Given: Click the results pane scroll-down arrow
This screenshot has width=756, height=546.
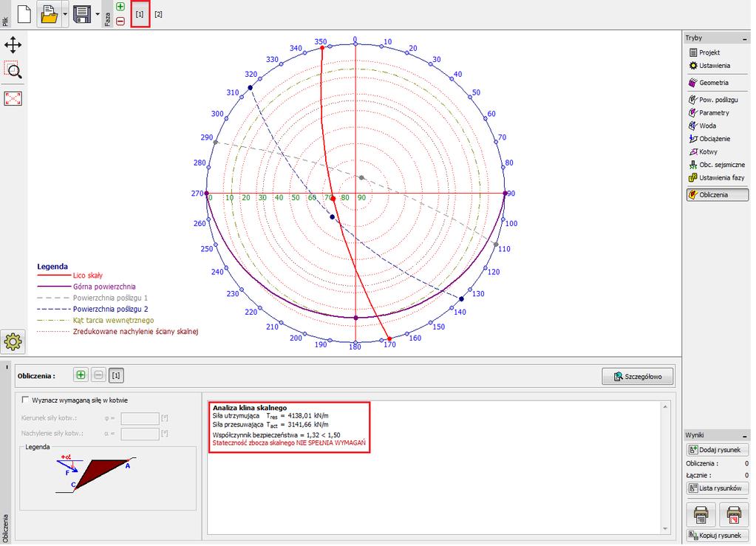Looking at the screenshot, I should pos(665,529).
